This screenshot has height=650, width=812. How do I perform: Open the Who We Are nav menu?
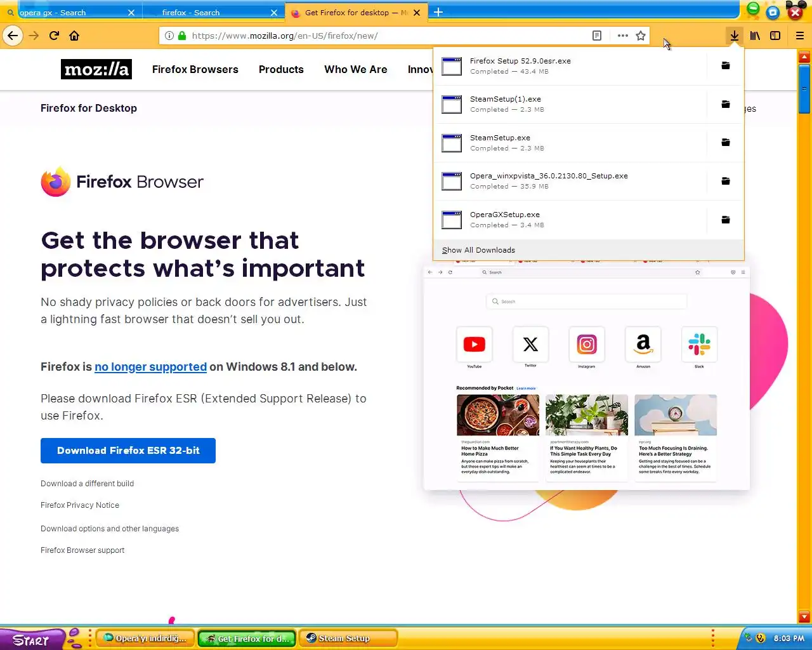click(356, 69)
